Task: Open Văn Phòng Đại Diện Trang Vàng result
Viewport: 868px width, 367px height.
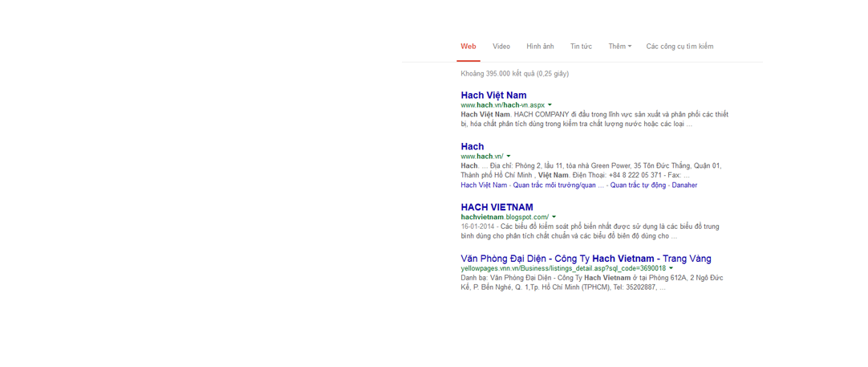Action: [x=586, y=259]
